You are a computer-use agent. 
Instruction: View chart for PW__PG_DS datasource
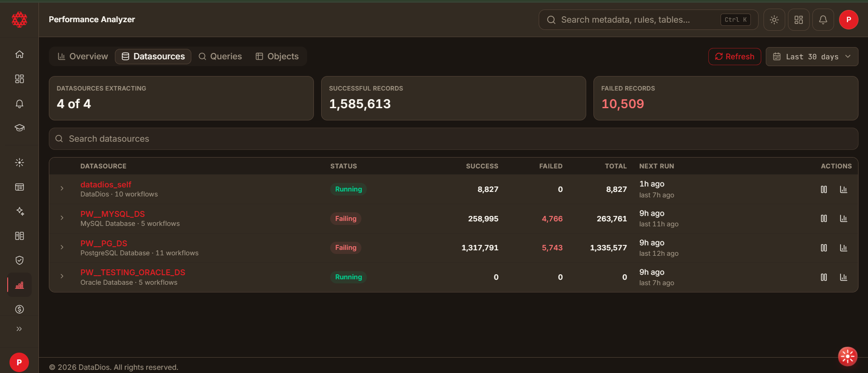(844, 248)
